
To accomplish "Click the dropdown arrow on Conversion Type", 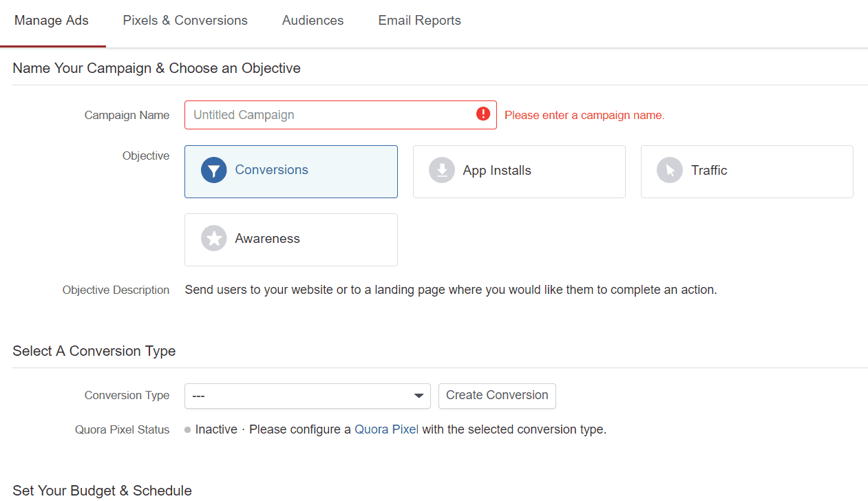I will tap(418, 396).
